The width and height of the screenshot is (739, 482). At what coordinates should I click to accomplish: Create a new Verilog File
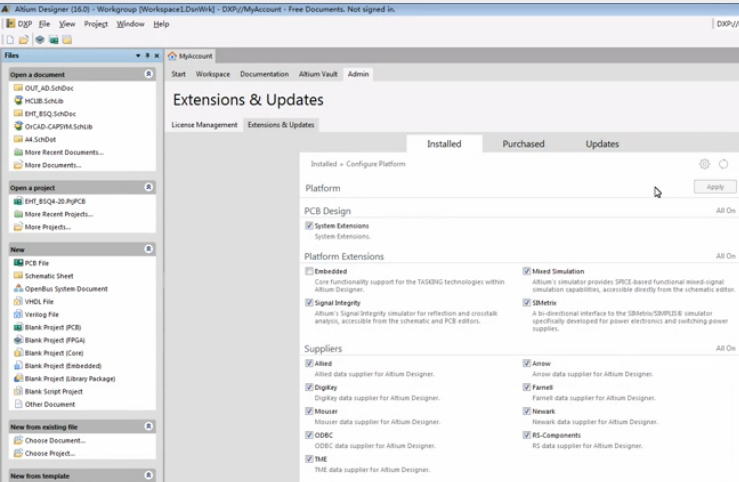41,314
